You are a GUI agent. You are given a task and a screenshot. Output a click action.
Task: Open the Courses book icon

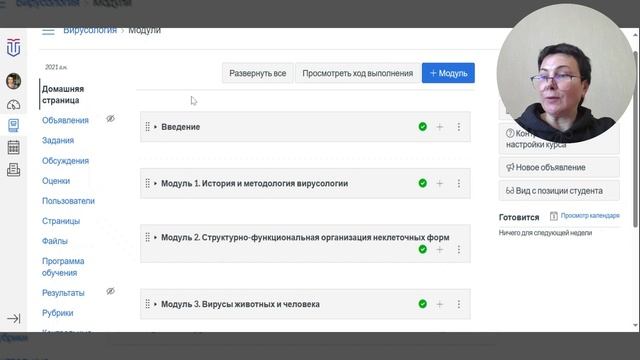coord(13,125)
